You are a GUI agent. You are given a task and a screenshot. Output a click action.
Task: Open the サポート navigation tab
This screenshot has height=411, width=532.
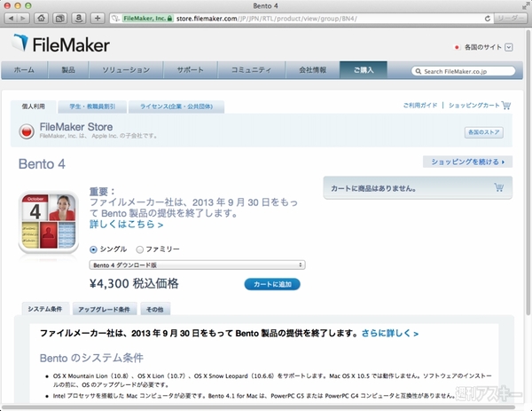coord(191,70)
